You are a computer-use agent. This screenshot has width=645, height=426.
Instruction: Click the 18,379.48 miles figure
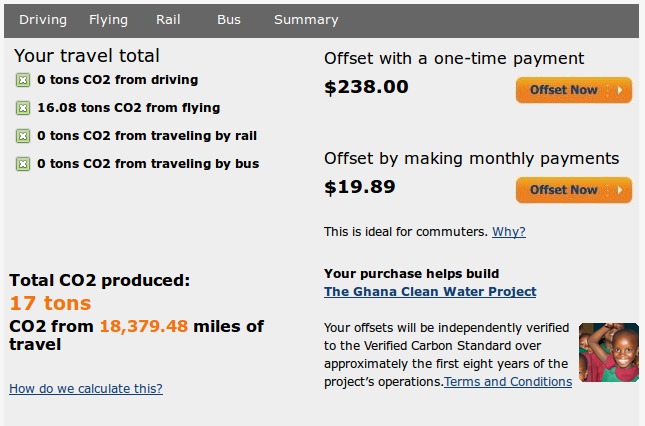pyautogui.click(x=144, y=327)
